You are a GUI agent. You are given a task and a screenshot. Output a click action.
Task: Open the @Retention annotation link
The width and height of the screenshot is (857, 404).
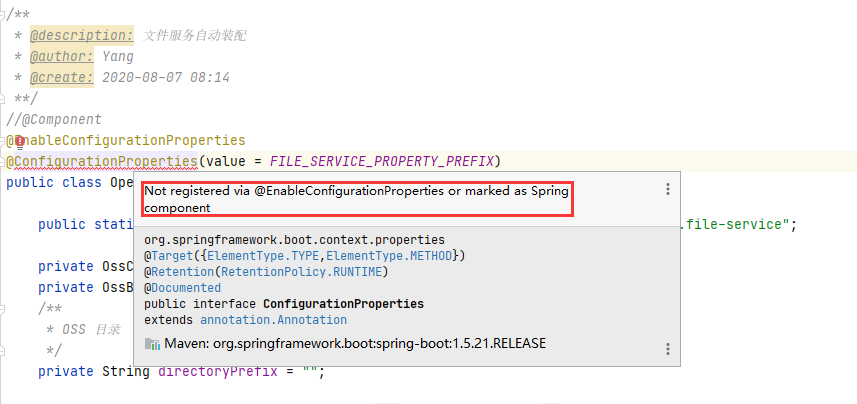[180, 272]
